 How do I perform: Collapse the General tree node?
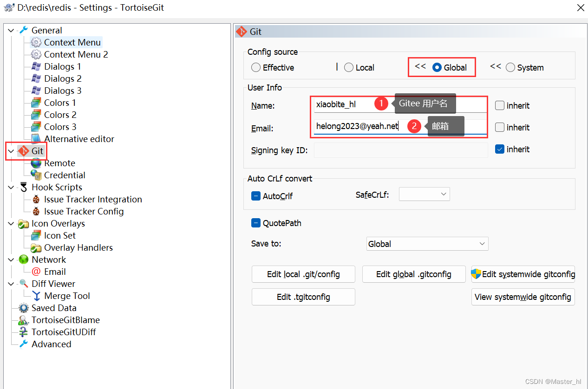11,30
